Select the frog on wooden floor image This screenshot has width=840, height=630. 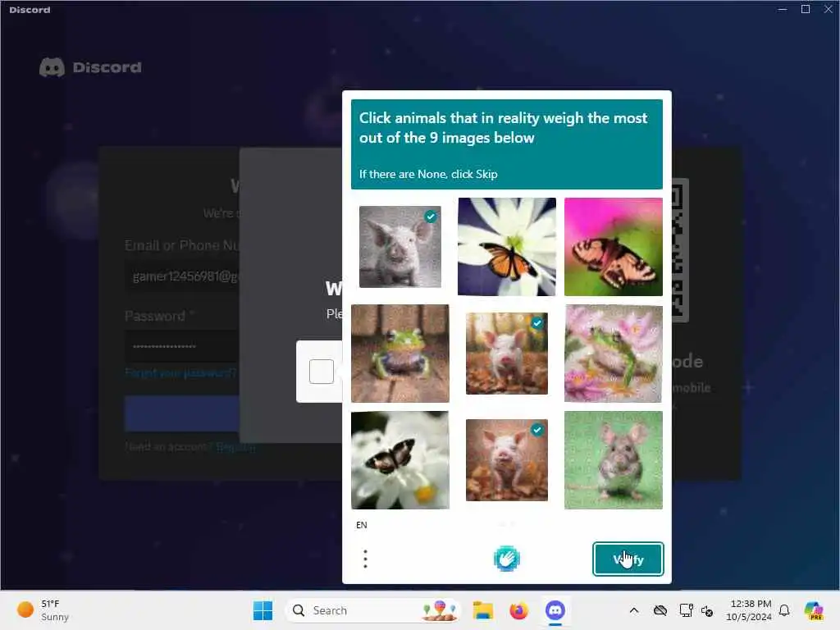click(x=400, y=353)
